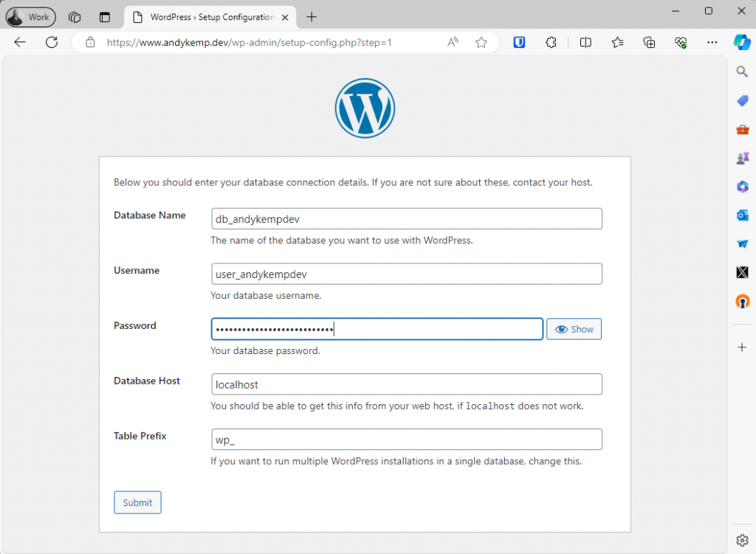Add this page to favorites star
Viewport: 756px width, 554px height.
click(x=481, y=42)
